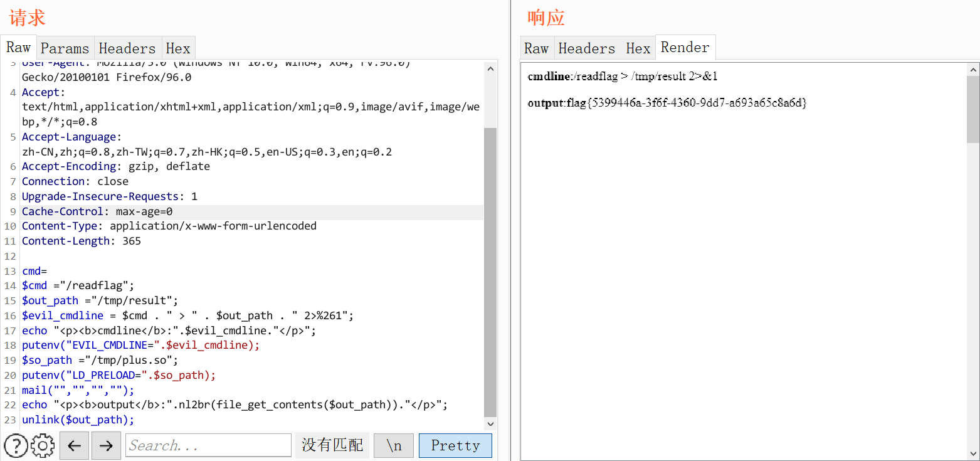Image resolution: width=980 pixels, height=461 pixels.
Task: Go to previous search match arrow
Action: pyautogui.click(x=74, y=446)
